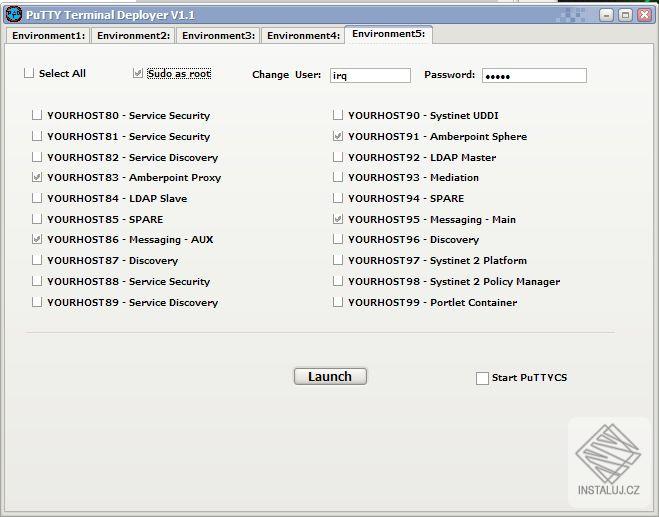Open the Environment4 tab
Viewport: 659px width, 517px height.
(303, 36)
